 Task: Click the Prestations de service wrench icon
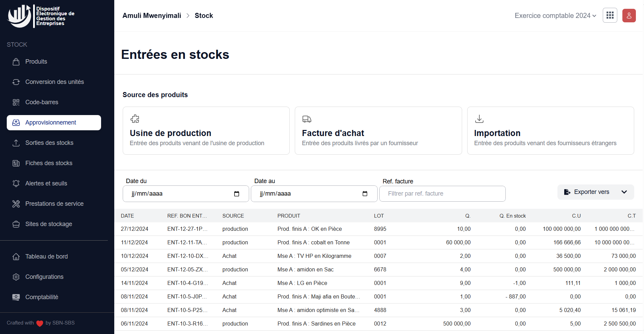point(16,204)
